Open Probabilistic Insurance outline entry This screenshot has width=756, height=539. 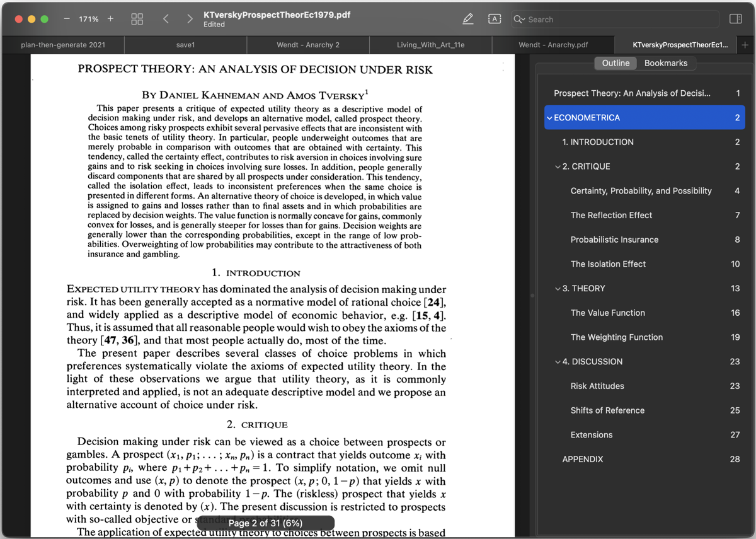(644, 240)
